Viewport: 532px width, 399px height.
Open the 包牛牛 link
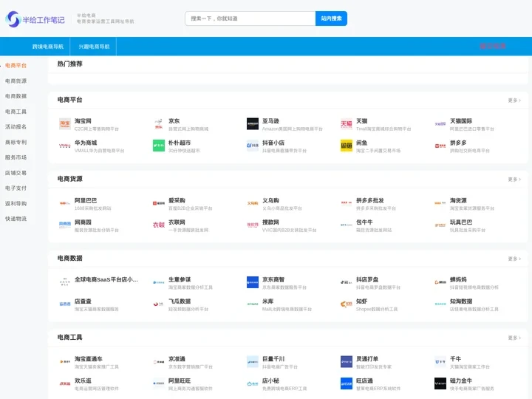[364, 222]
